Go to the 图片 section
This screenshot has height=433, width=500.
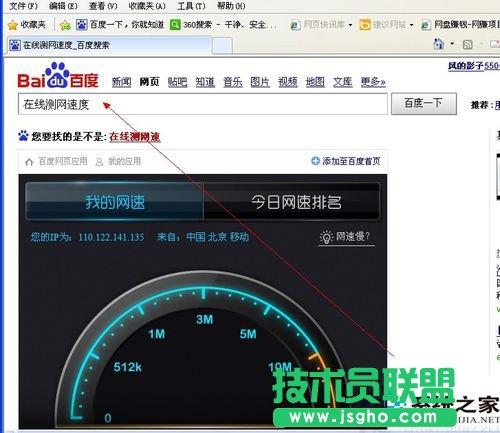260,82
